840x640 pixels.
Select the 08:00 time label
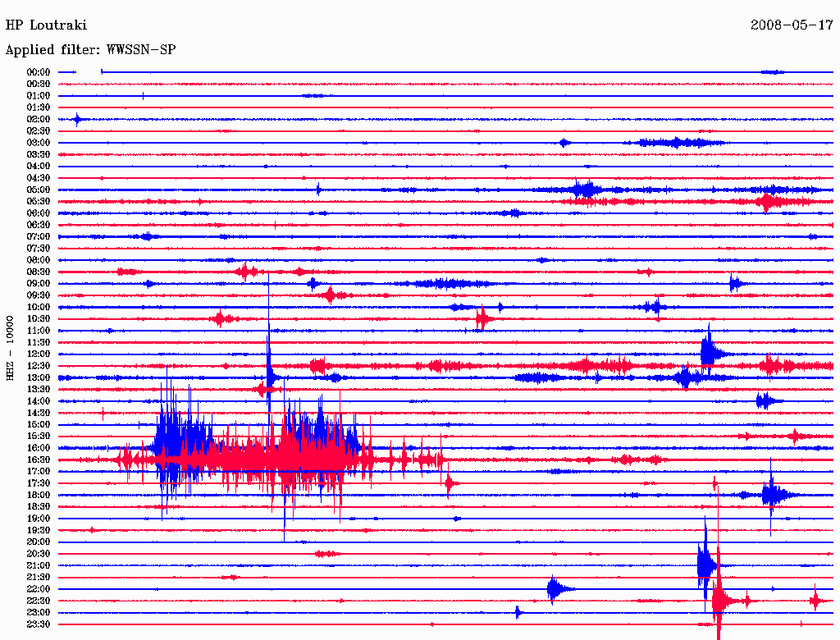pos(39,260)
